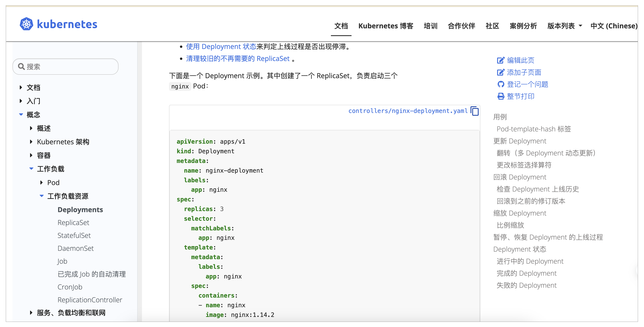The height and width of the screenshot is (327, 644).
Task: Jump to 缩放 Deployment section
Action: coord(519,213)
